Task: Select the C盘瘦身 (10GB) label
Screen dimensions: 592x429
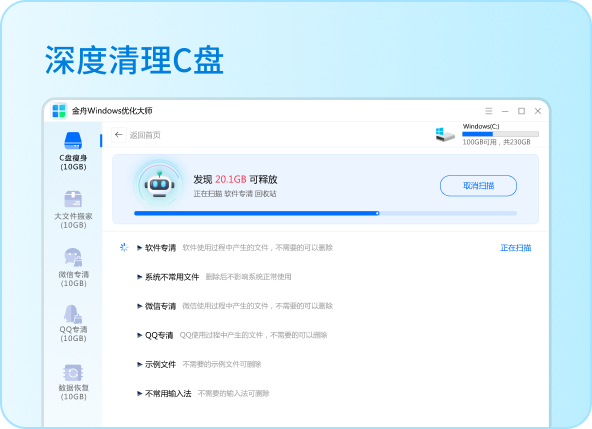Action: pos(73,162)
